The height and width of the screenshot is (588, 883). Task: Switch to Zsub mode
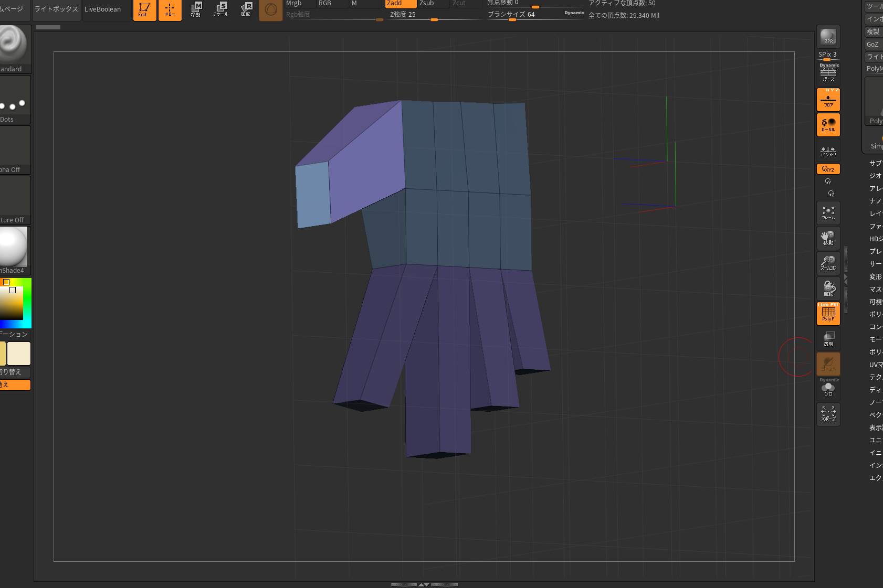[434, 4]
